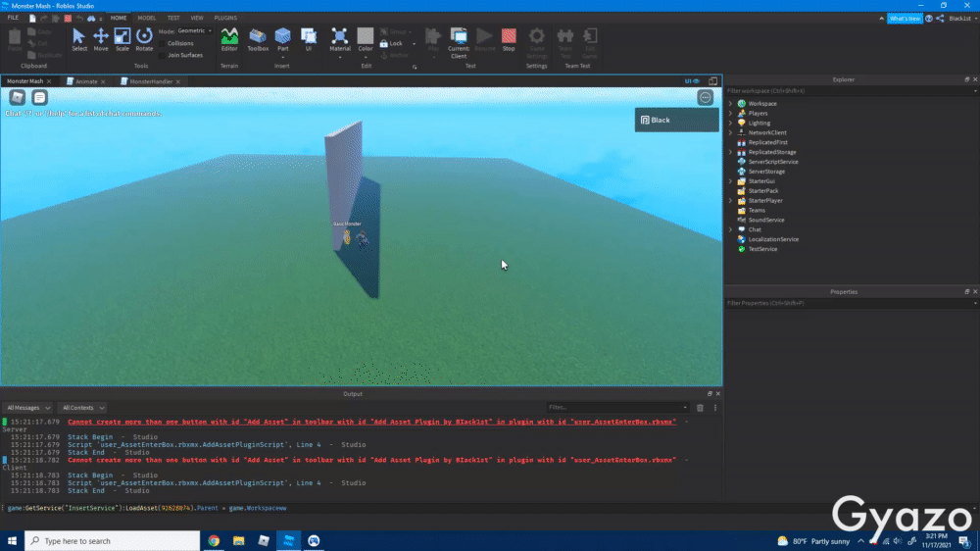Click the binoculars icon in quick access
The image size is (980, 551).
coord(91,18)
